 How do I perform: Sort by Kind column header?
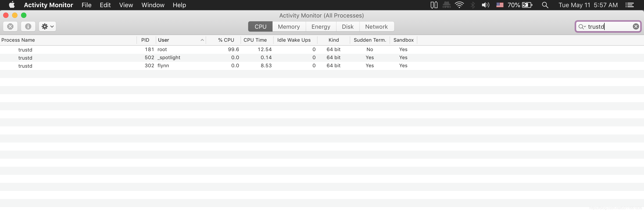pyautogui.click(x=333, y=40)
